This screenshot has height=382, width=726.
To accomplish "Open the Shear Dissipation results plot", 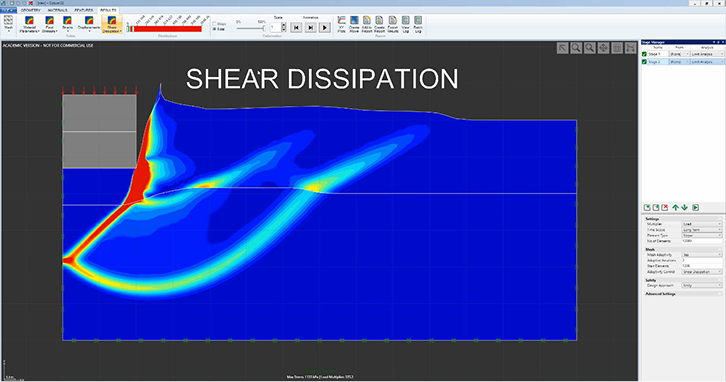I will point(112,24).
